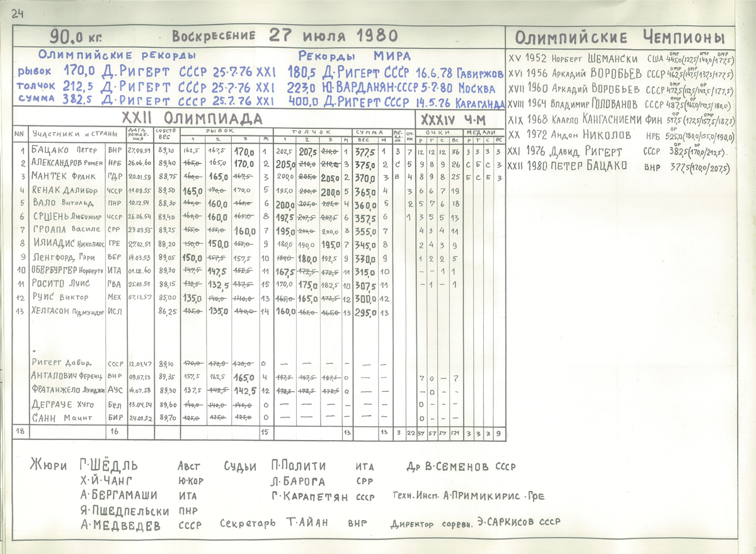This screenshot has width=756, height=554.
Task: Click jury member Я. Пшедпельски
Action: [x=125, y=510]
